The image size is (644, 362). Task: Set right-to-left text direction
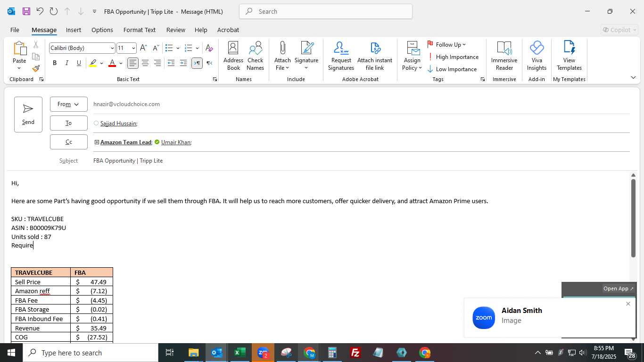[x=209, y=63]
